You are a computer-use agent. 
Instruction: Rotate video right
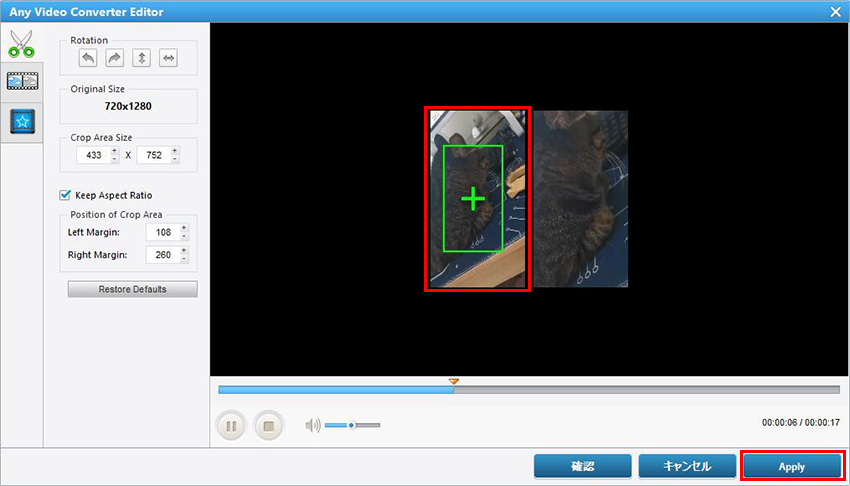point(115,59)
